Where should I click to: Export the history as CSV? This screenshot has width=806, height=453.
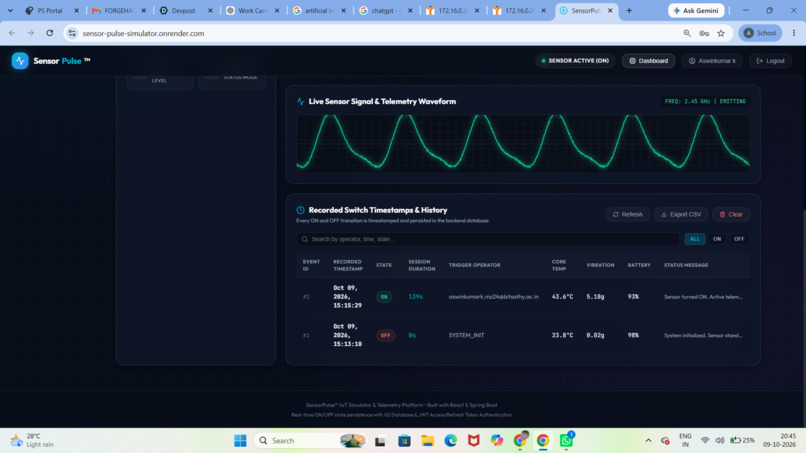681,214
